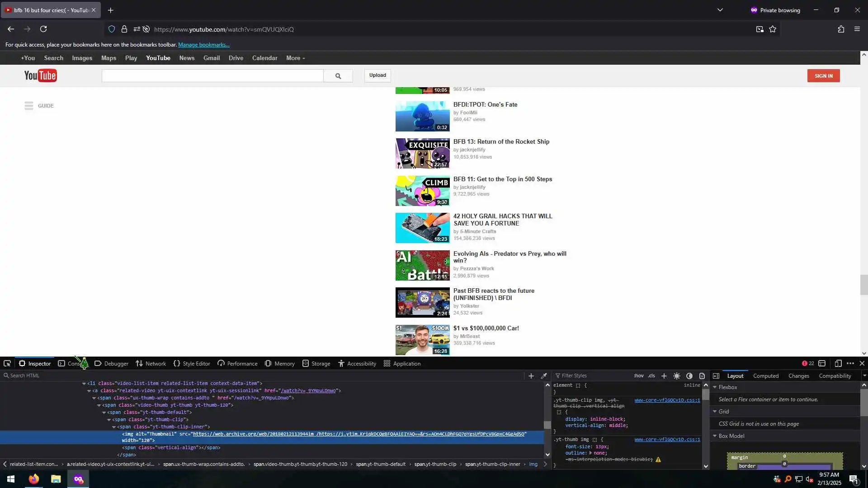
Task: Bookmark this page with the star icon
Action: 773,29
